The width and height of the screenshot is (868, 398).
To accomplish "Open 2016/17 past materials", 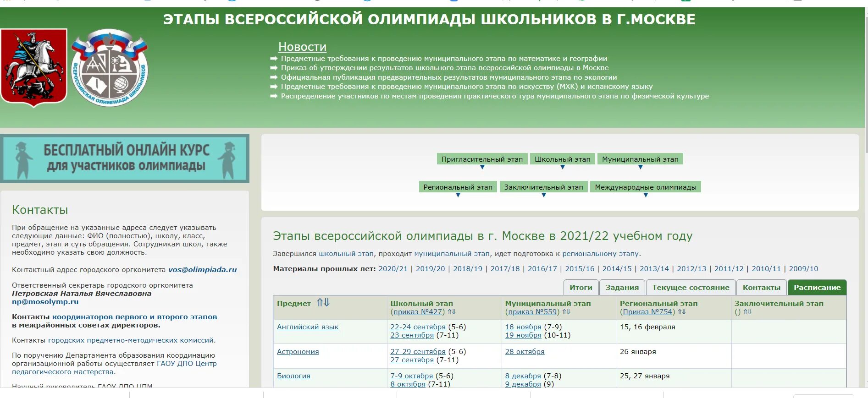I will (x=542, y=269).
